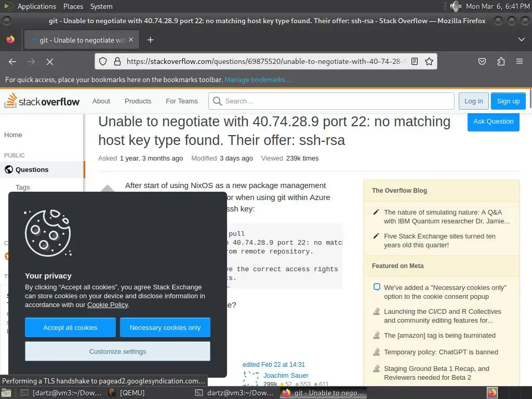Click the show desktop icon in bottom panel
The width and height of the screenshot is (532, 399).
tap(6, 393)
